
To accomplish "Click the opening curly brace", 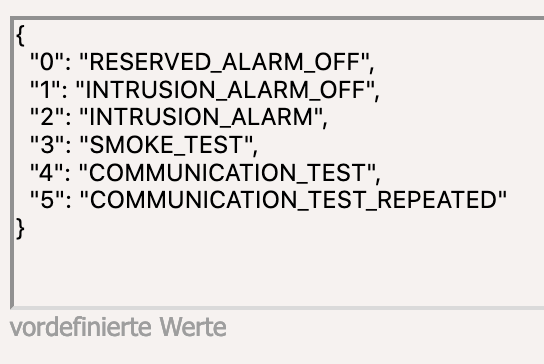I will tap(20, 35).
